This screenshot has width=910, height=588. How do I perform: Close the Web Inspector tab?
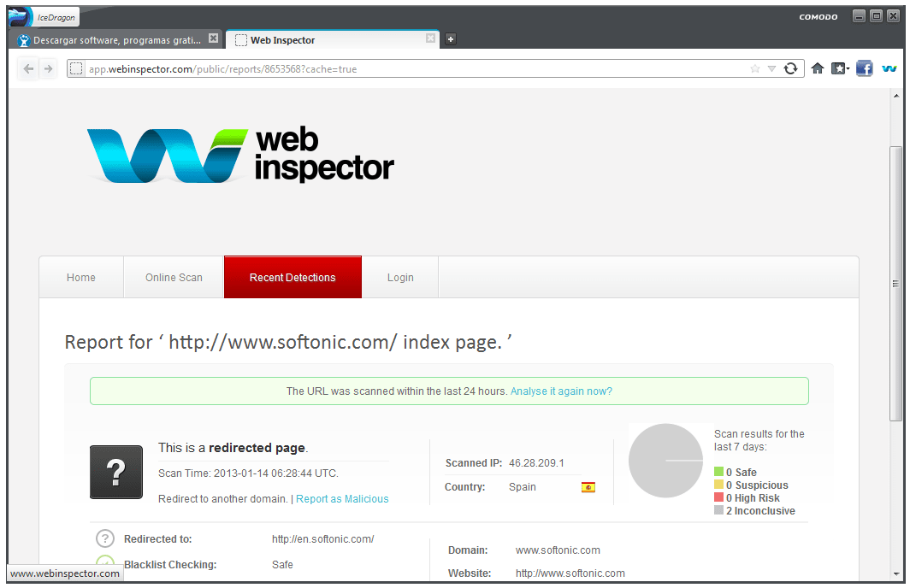tap(431, 38)
